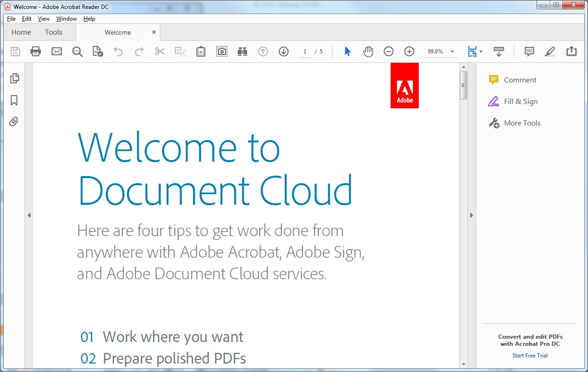Open the File menu
This screenshot has width=588, height=372.
(x=11, y=19)
